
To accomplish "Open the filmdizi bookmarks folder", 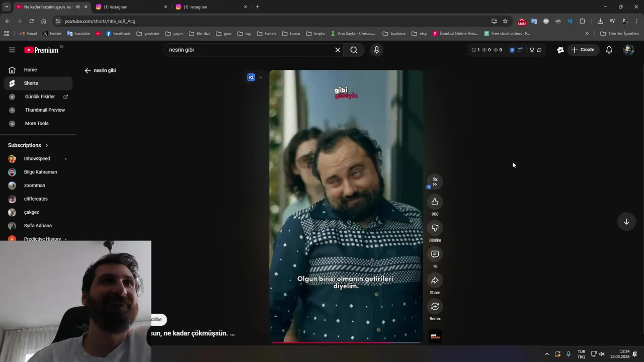I will click(x=199, y=34).
